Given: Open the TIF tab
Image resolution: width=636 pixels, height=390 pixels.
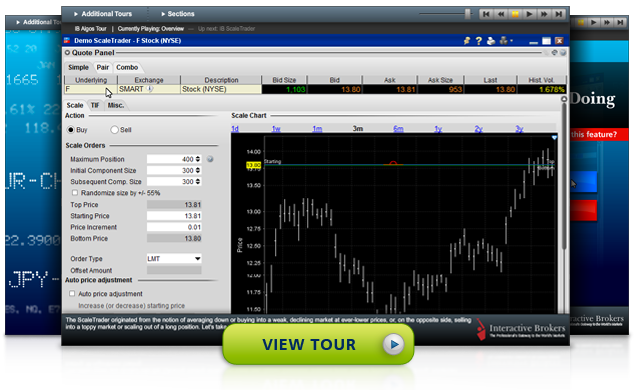Looking at the screenshot, I should [95, 105].
